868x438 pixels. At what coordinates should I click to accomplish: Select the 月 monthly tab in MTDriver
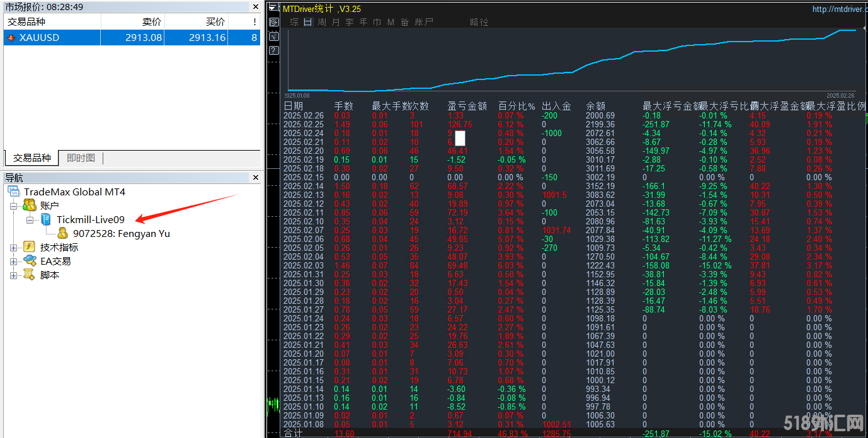pos(335,22)
